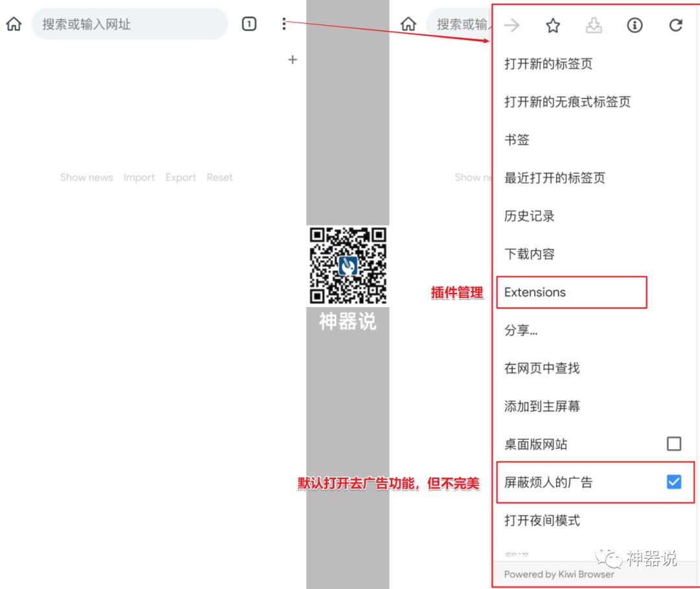Click the Show news link
This screenshot has height=589, width=700.
87,177
